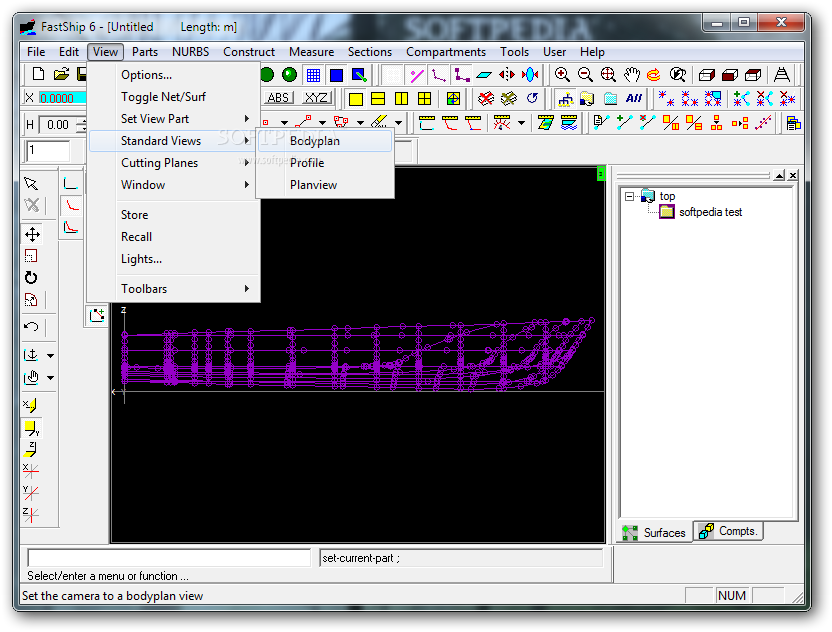The width and height of the screenshot is (832, 632).
Task: Select the pan hand tool
Action: [631, 74]
